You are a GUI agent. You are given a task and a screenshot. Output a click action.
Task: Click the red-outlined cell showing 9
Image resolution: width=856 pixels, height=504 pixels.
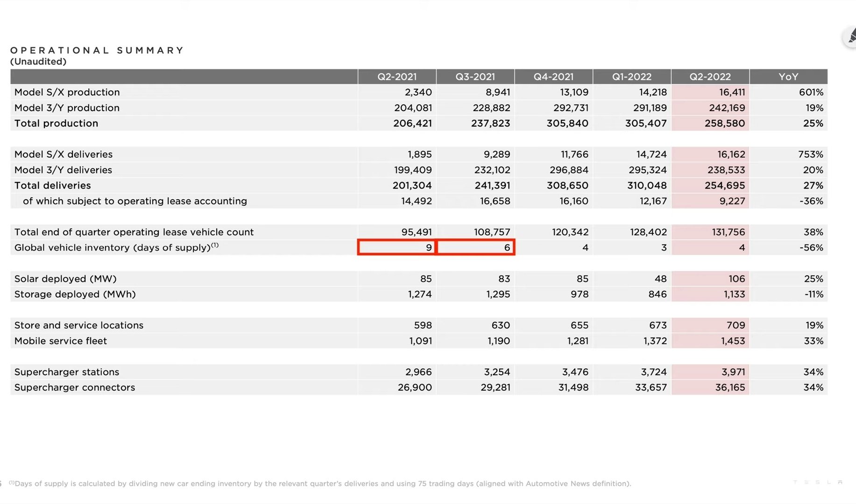(396, 247)
